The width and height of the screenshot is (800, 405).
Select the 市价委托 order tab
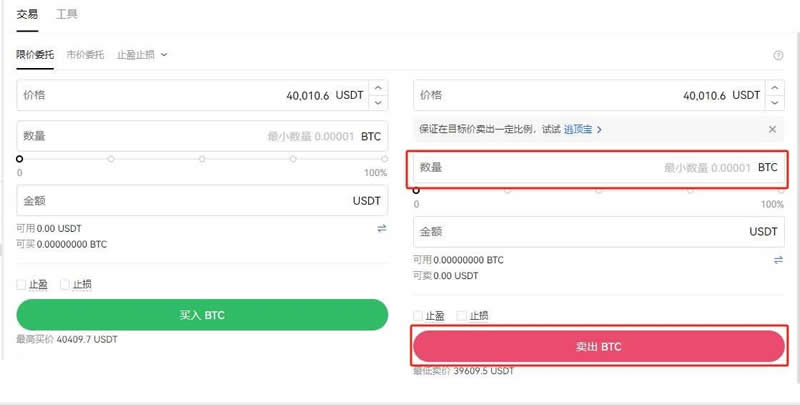pos(85,55)
